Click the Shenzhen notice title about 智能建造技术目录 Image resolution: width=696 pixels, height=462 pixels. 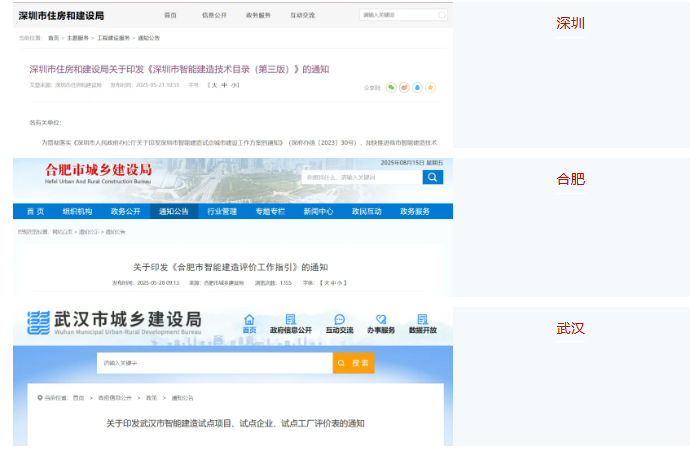pyautogui.click(x=179, y=69)
